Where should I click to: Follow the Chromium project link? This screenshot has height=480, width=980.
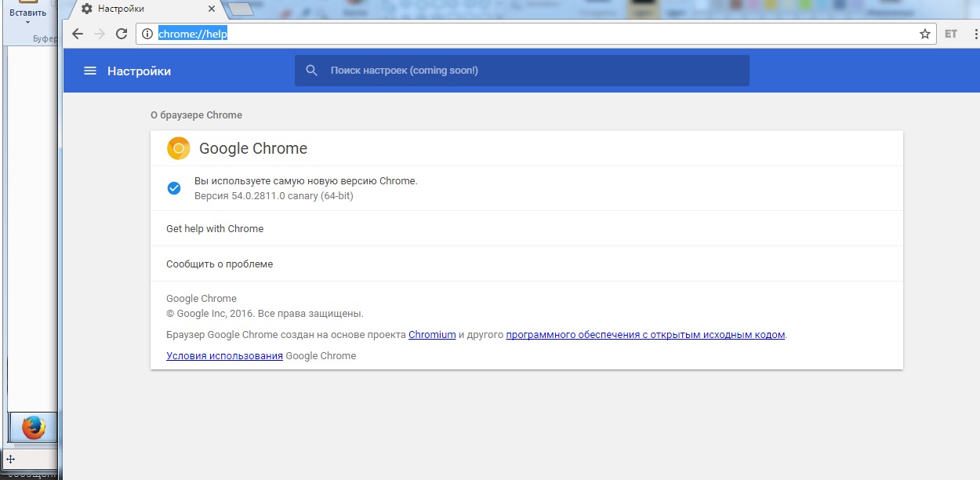pyautogui.click(x=432, y=335)
